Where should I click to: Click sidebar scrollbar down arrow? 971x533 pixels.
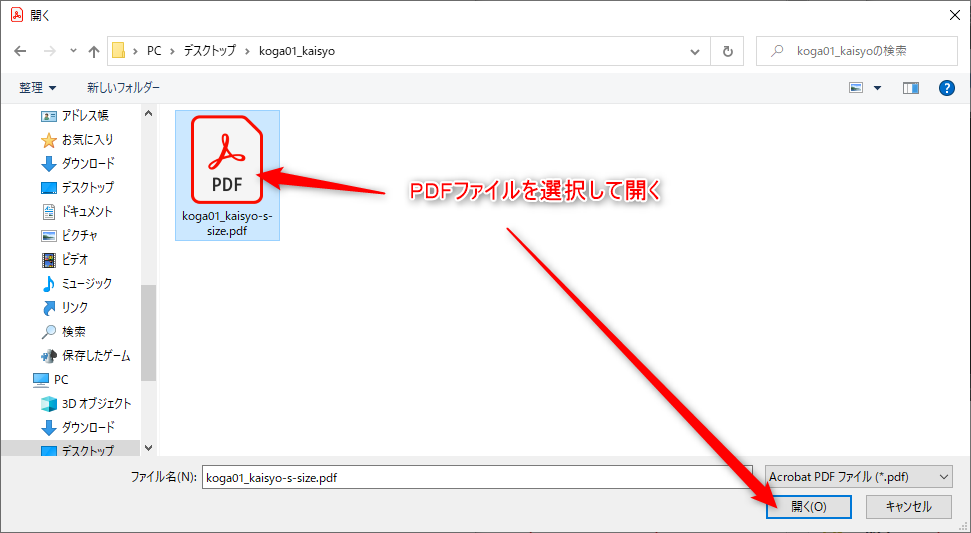pos(148,448)
